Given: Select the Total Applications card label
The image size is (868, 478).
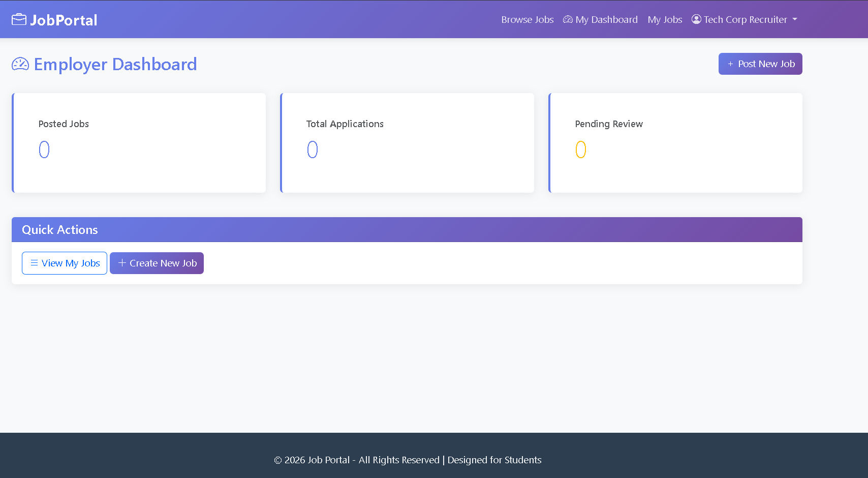Looking at the screenshot, I should click(345, 124).
